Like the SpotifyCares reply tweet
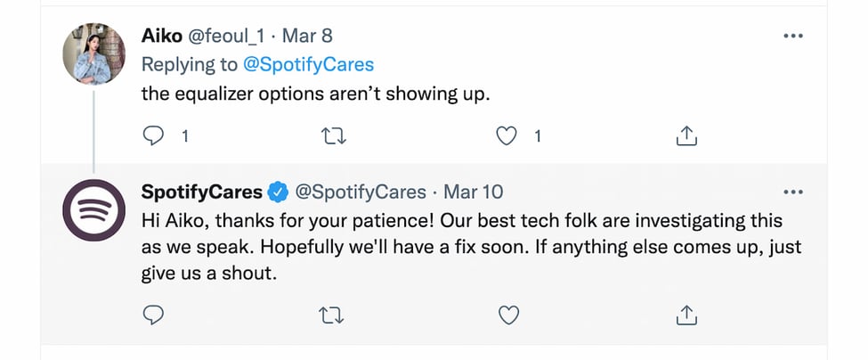Viewport: 868px width, 360px height. coord(508,315)
